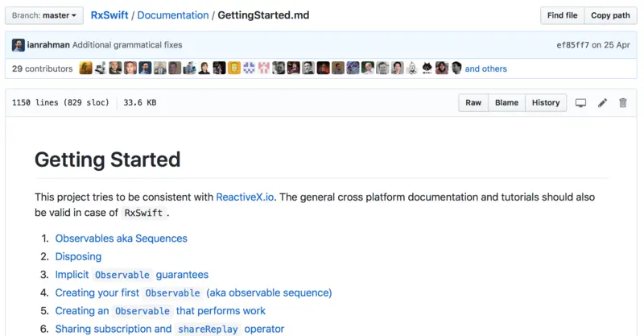Open the file in GitHub Desktop
644x336 pixels.
point(580,103)
